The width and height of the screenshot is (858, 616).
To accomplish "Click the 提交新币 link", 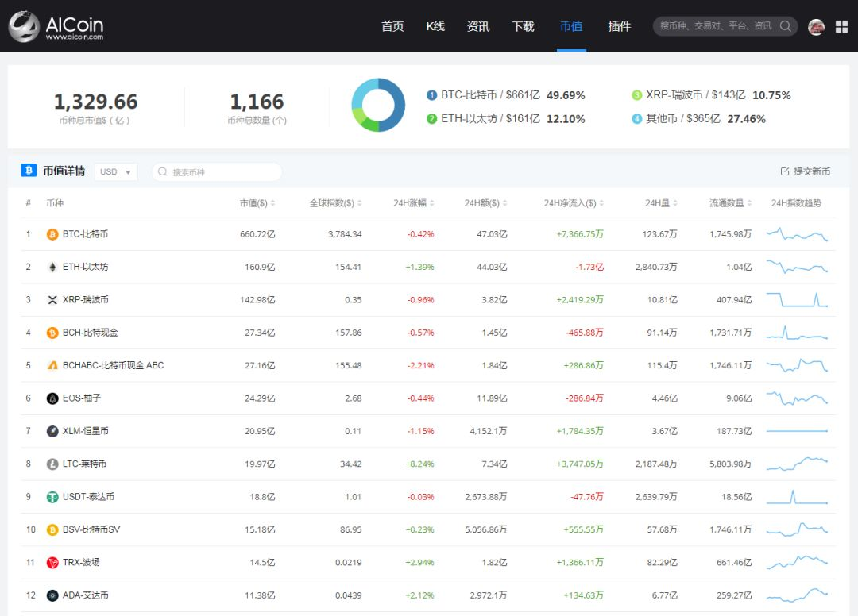I will (x=806, y=171).
